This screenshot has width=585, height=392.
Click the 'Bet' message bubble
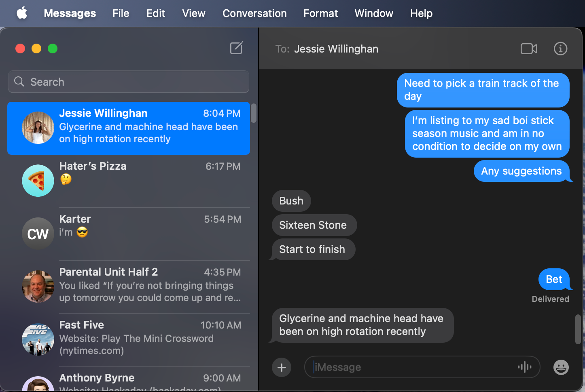(x=554, y=279)
